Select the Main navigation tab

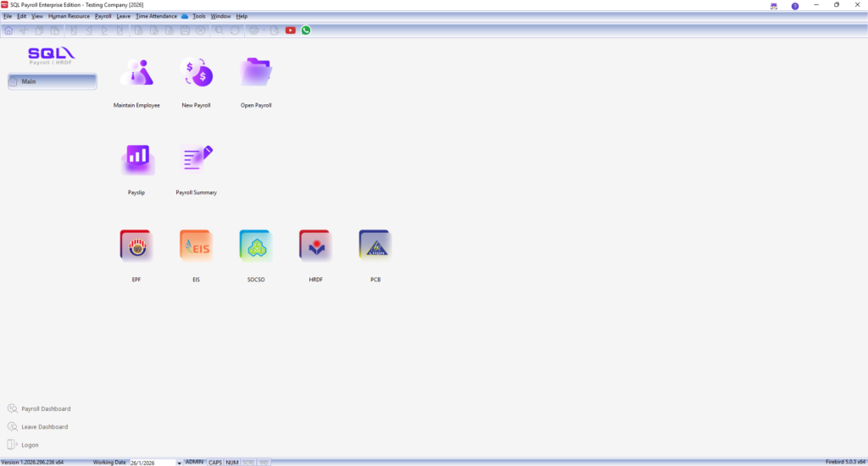(53, 81)
